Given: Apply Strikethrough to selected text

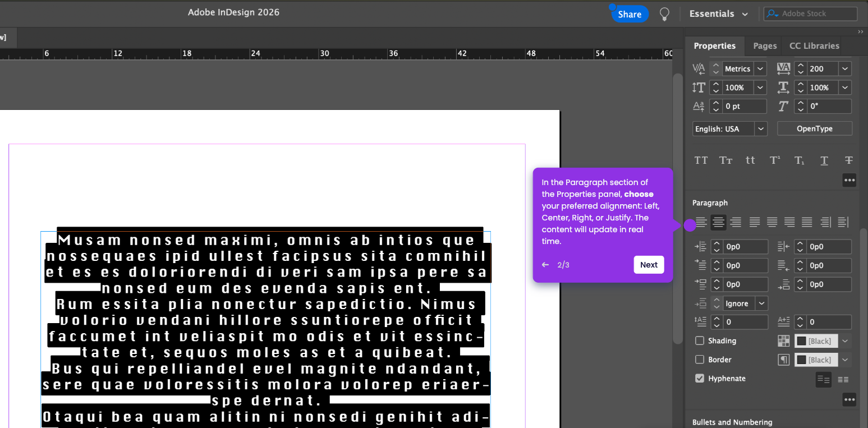Looking at the screenshot, I should (x=849, y=160).
